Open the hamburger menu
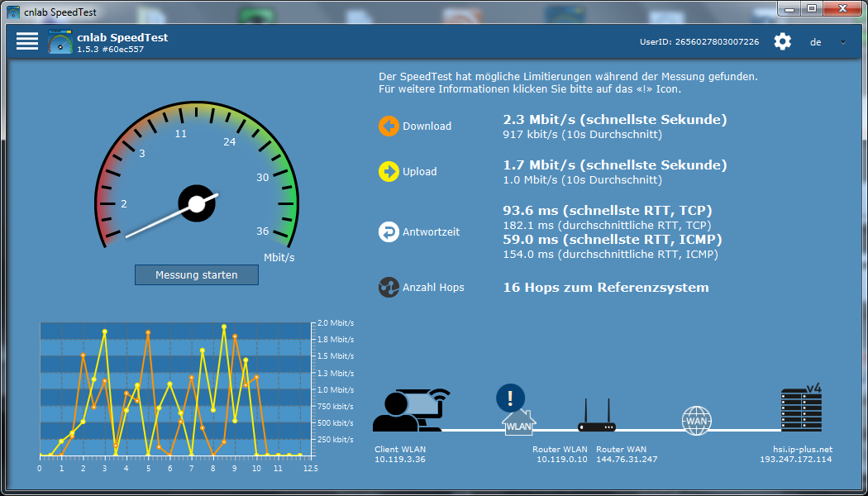Screen dimensions: 868x496 tap(27, 41)
